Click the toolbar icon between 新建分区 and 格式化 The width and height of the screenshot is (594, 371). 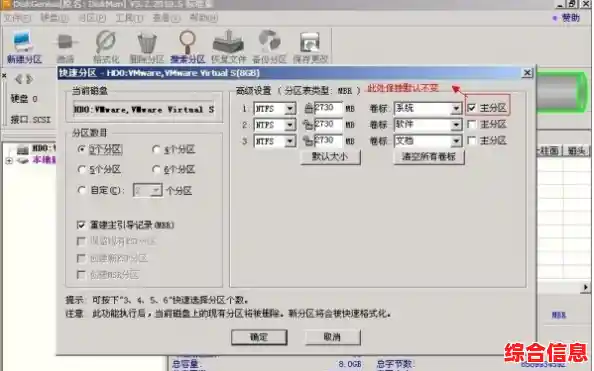[x=66, y=47]
